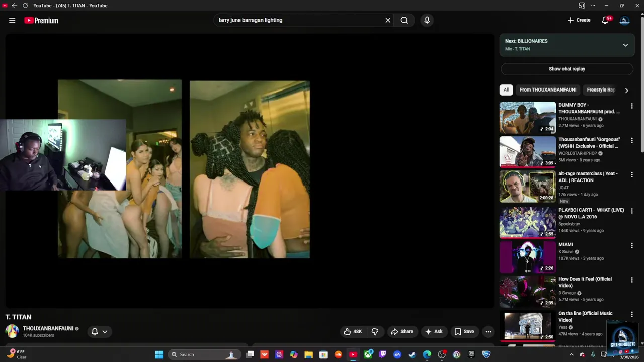Open YouTube notifications bell
This screenshot has width=644, height=362.
606,20
